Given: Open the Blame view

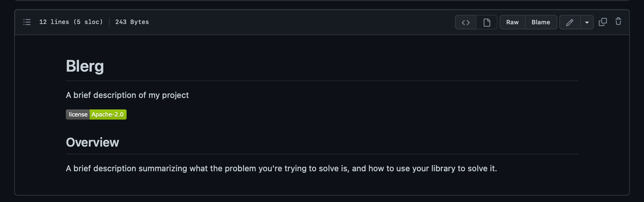Looking at the screenshot, I should (x=541, y=22).
